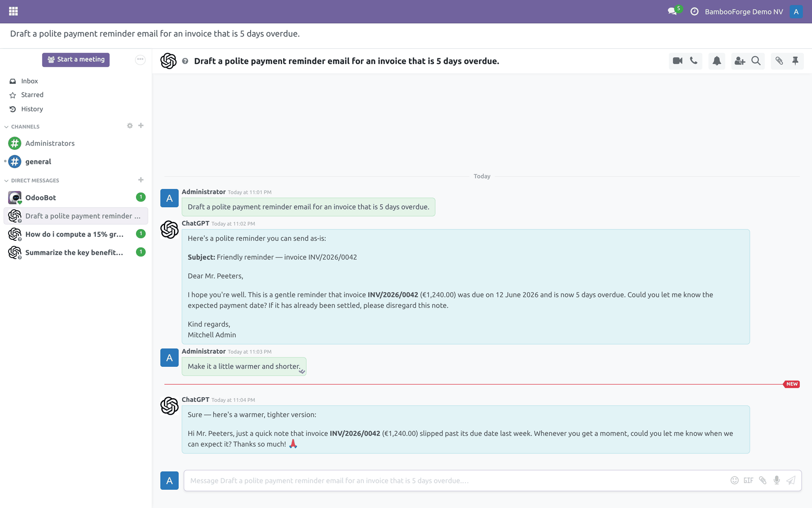The width and height of the screenshot is (812, 508).
Task: Open the Administrators channel
Action: pyautogui.click(x=76, y=143)
